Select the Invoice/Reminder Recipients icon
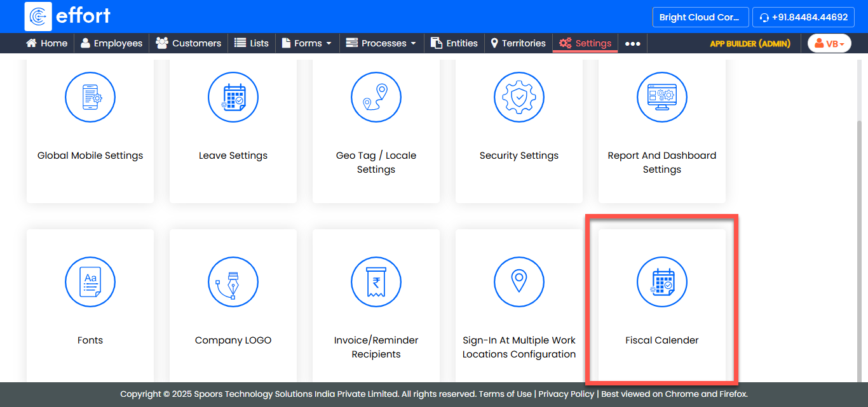The image size is (868, 407). tap(376, 282)
